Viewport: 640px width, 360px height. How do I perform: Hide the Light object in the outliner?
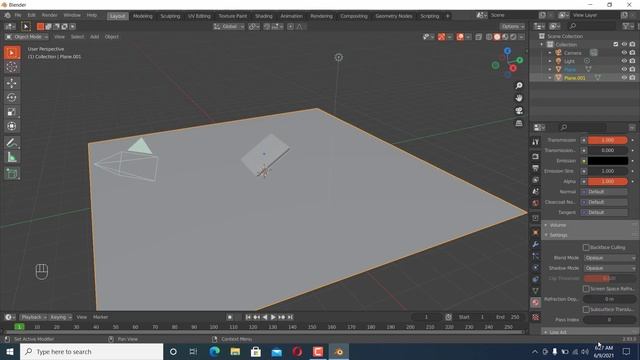(624, 61)
